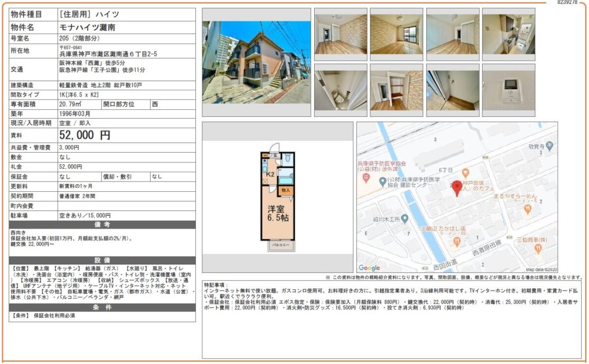Click the property name モナハイツ灘南
The image size is (589, 364).
coord(87,27)
